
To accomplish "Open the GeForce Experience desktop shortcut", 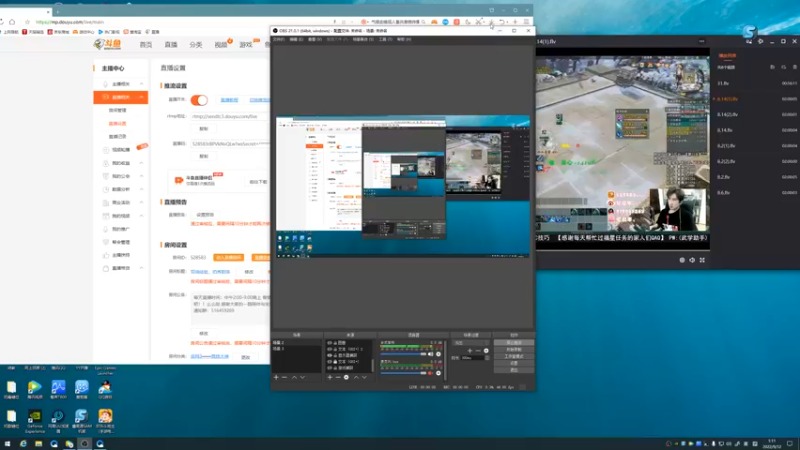I will [35, 421].
